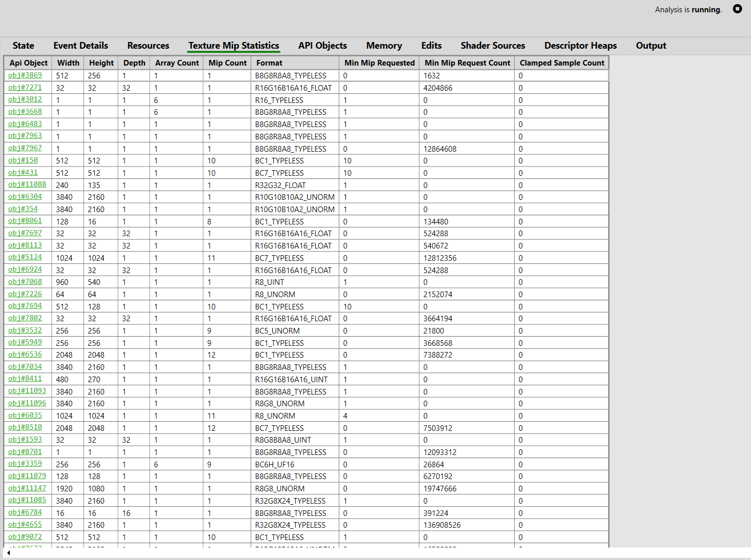Sort by Height column header
Screen dimensions: 751x560
tap(102, 63)
